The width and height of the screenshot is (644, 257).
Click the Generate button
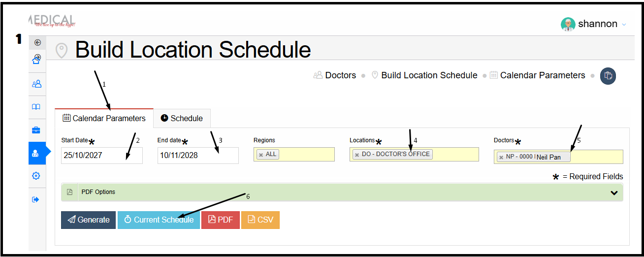(88, 220)
